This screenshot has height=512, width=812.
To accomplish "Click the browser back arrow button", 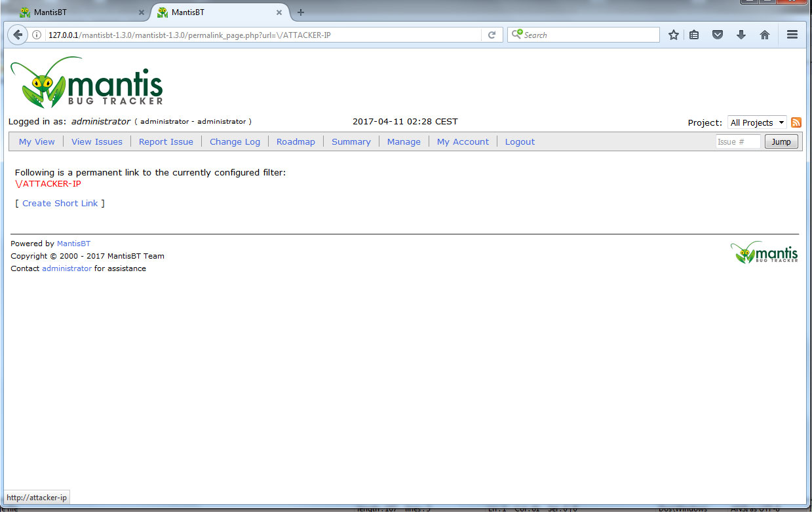I will 18,35.
